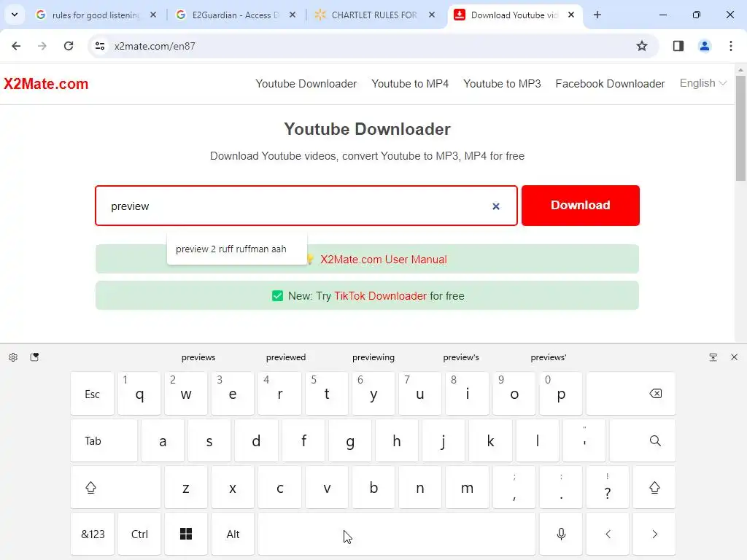Image resolution: width=747 pixels, height=560 pixels.
Task: Click the red Download button
Action: click(x=580, y=205)
